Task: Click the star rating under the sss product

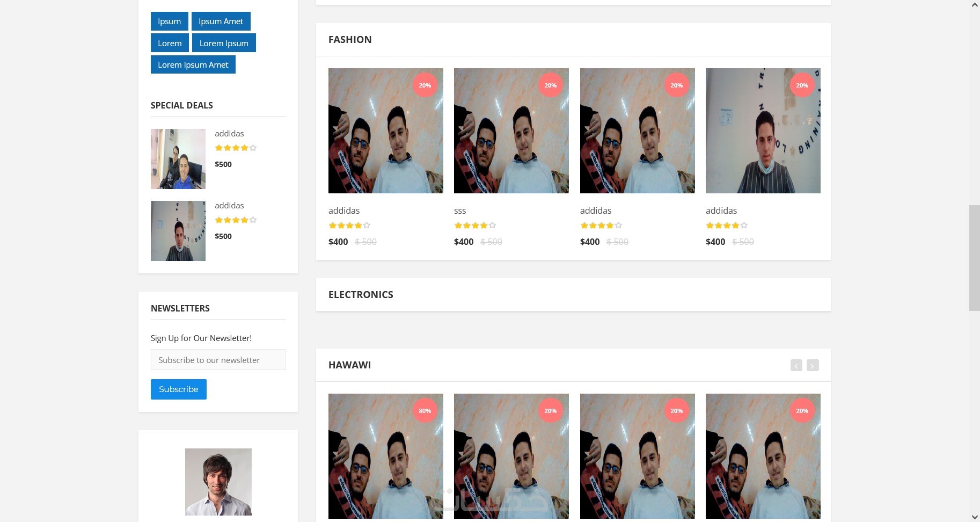Action: (475, 226)
